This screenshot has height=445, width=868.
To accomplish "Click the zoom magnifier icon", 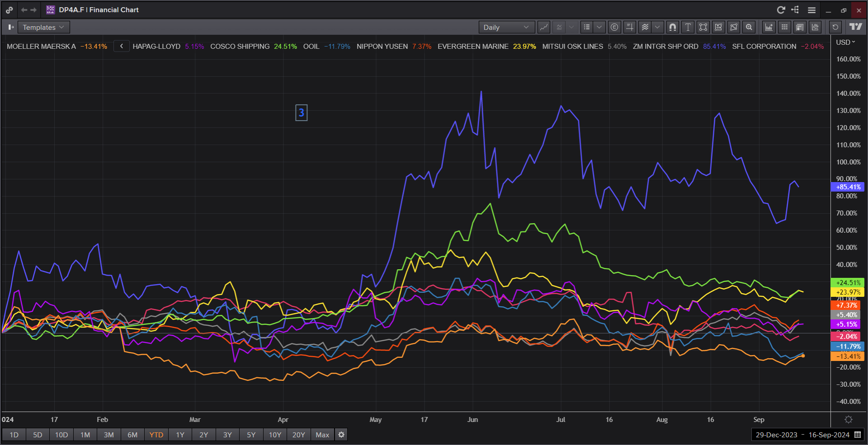I will pos(749,27).
